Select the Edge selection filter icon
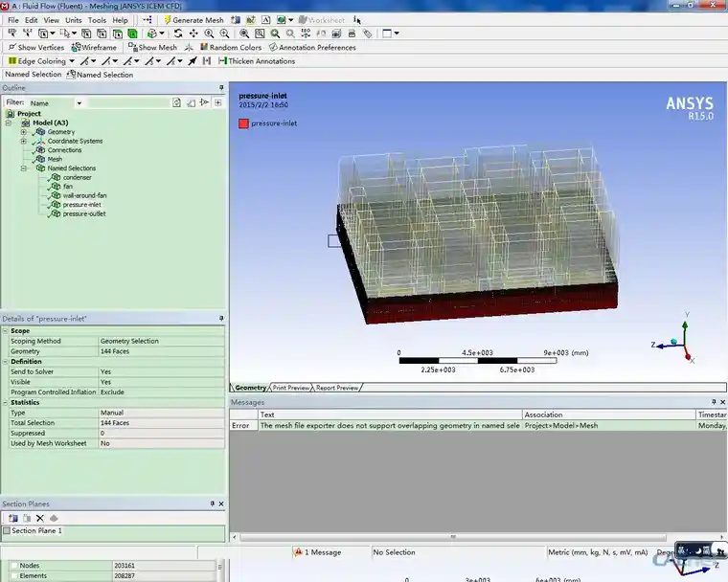This screenshot has height=582, width=728. click(x=102, y=34)
